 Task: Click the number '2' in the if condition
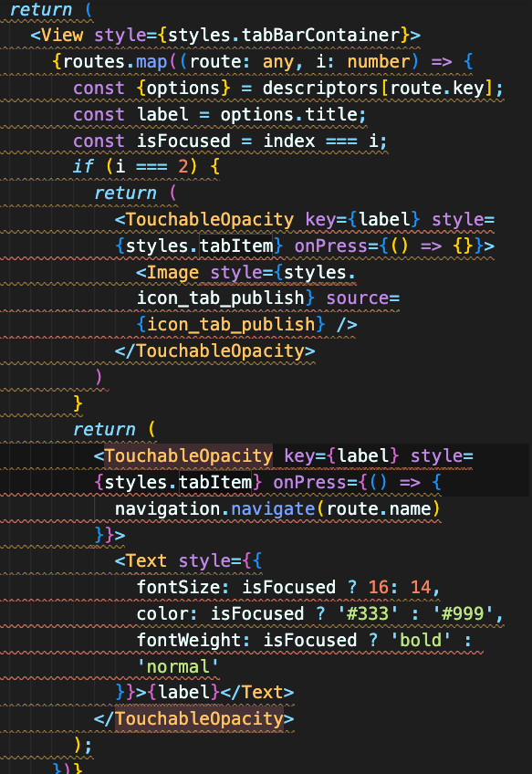(183, 166)
